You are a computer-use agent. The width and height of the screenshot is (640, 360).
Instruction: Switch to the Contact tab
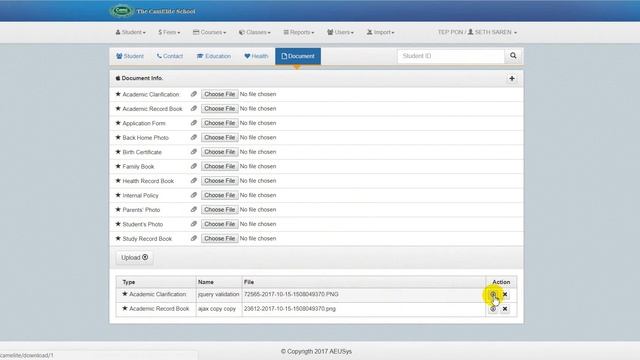tap(170, 56)
